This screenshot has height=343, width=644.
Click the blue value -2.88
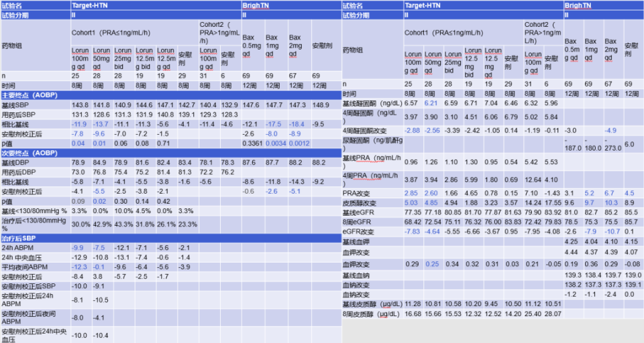coord(413,131)
